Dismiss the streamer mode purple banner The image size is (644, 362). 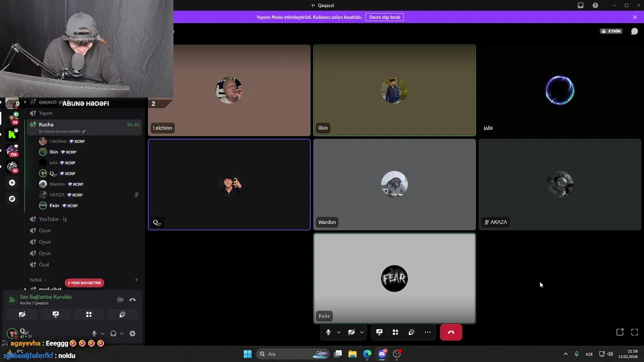(635, 17)
